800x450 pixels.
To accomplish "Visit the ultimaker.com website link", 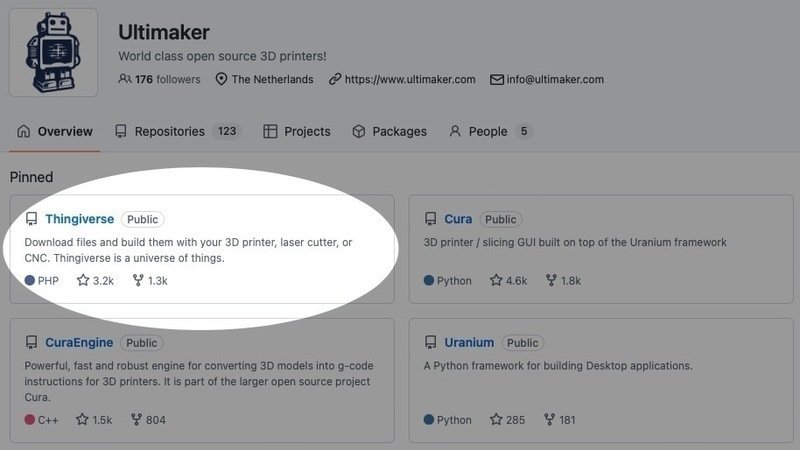I will (409, 79).
